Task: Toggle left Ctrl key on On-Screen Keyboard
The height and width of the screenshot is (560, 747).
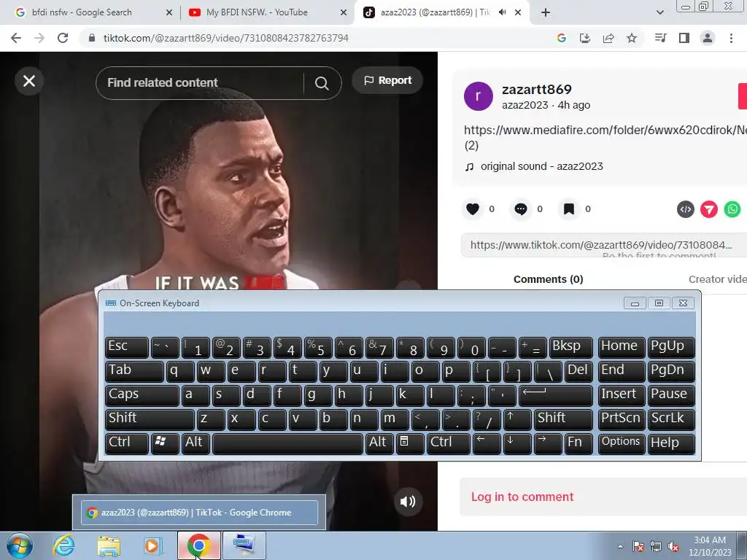Action: pos(126,443)
